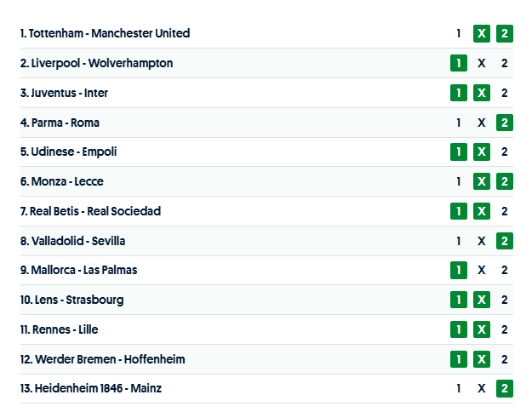Screen dimensions: 532x412
Task: Deselect the 2 pick for Monza - Lecce
Action: (505, 181)
